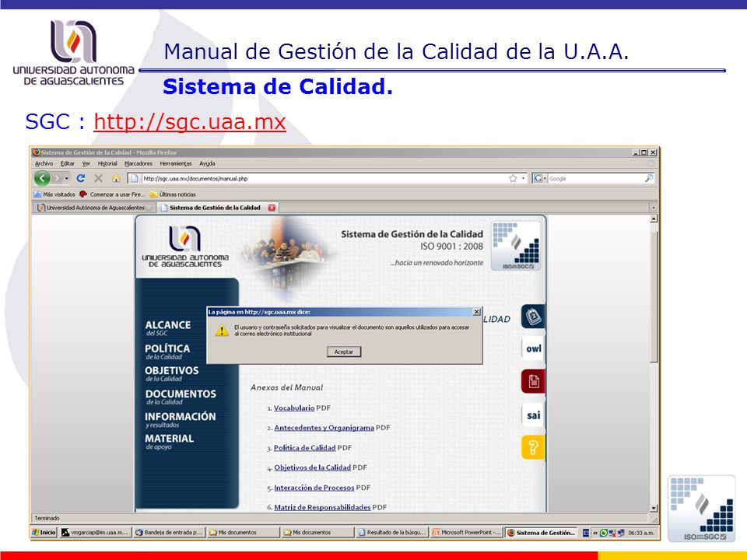Image resolution: width=747 pixels, height=560 pixels.
Task: Open Comenzar a usar Firefox bookmark
Action: pos(112,194)
